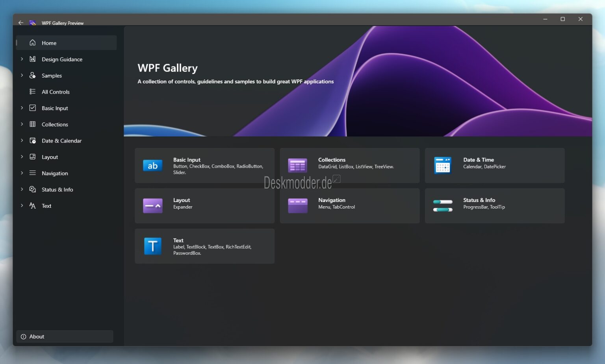Screen dimensions: 605x364
Task: Click the Status & Info toggle-switch icon
Action: pos(443,205)
